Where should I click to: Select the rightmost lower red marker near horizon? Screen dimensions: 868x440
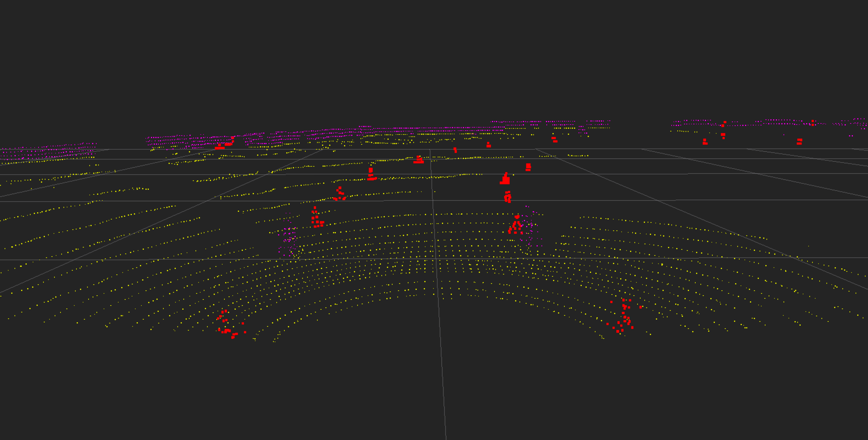click(x=799, y=142)
